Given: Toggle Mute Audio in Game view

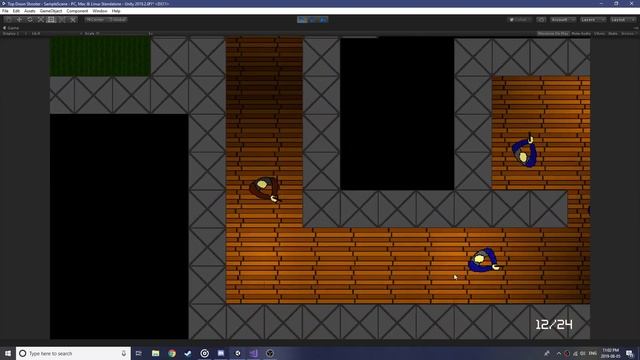Looking at the screenshot, I should (581, 33).
